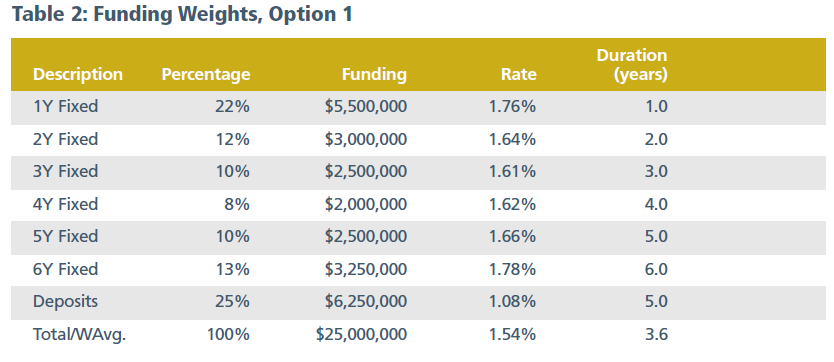The width and height of the screenshot is (834, 362).
Task: Click the Table 2 Funding Weights title
Action: (182, 15)
